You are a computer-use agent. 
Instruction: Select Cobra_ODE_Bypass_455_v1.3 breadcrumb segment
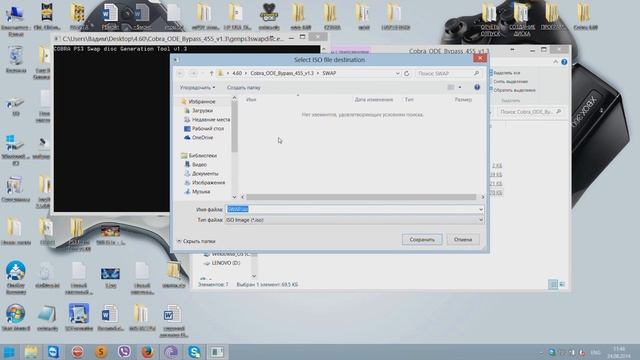tap(282, 73)
